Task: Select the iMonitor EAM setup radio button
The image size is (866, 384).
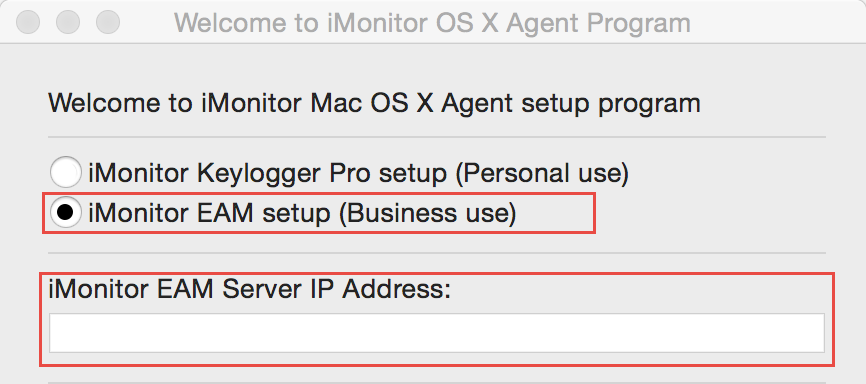Action: [x=65, y=213]
